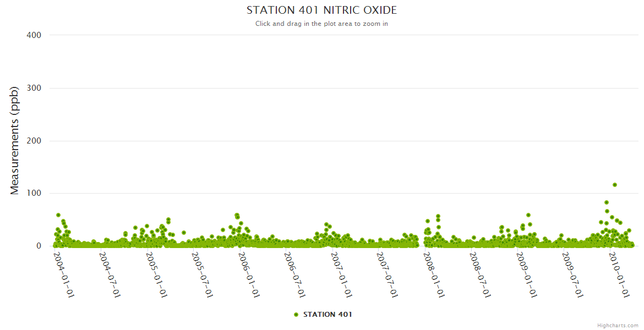Screen dimensions: 644x330
Task: Select the 2010-01-01 x-axis label
Action: pyautogui.click(x=619, y=274)
